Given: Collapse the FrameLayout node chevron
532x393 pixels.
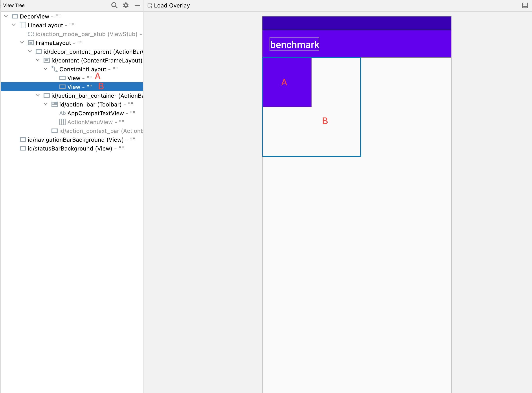Looking at the screenshot, I should (22, 43).
